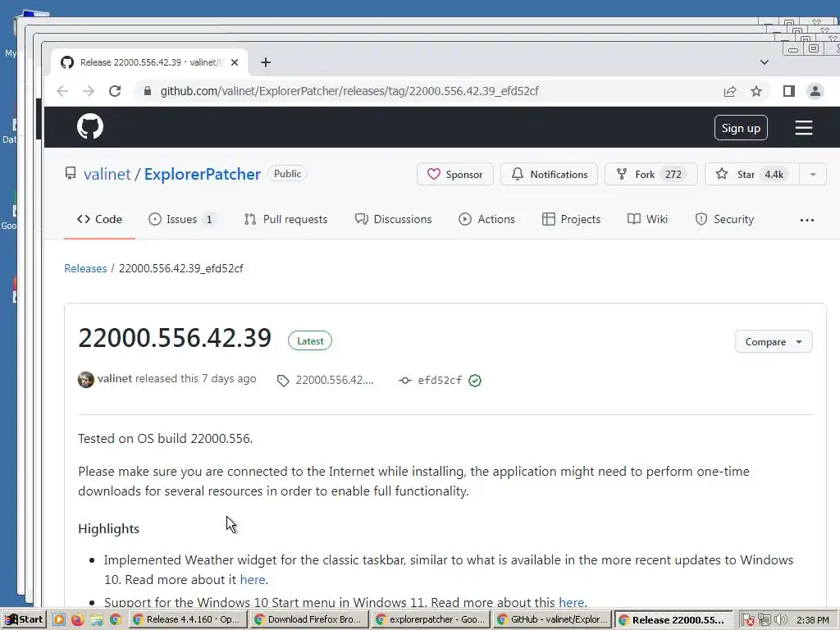Open the Issues tab
Screen dimensions: 840x630
click(x=183, y=219)
